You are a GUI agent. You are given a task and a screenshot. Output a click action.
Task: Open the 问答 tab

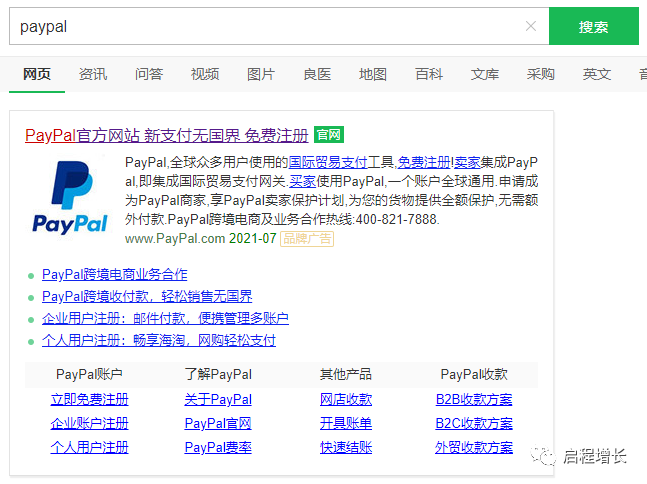(x=149, y=74)
